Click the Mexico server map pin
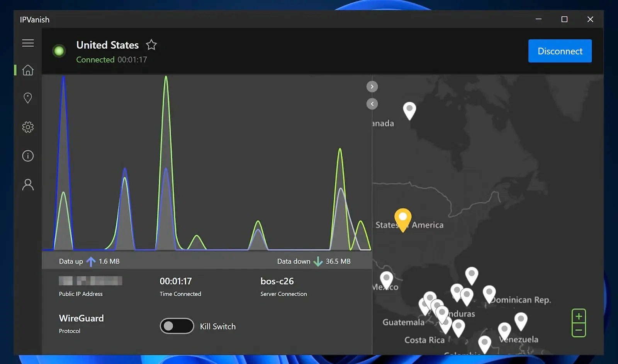This screenshot has height=364, width=618. 386,279
